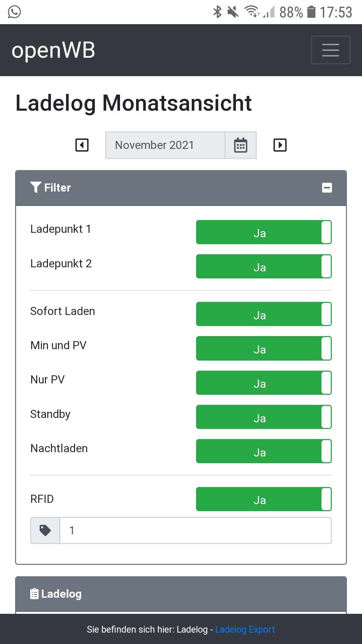Tap the Bluetooth status icon
362x644 pixels.
pyautogui.click(x=218, y=12)
